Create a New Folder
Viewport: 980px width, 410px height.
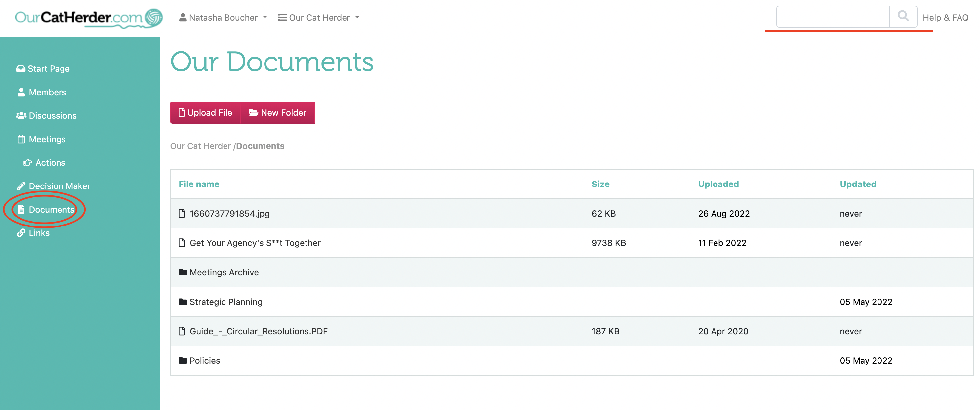point(278,112)
